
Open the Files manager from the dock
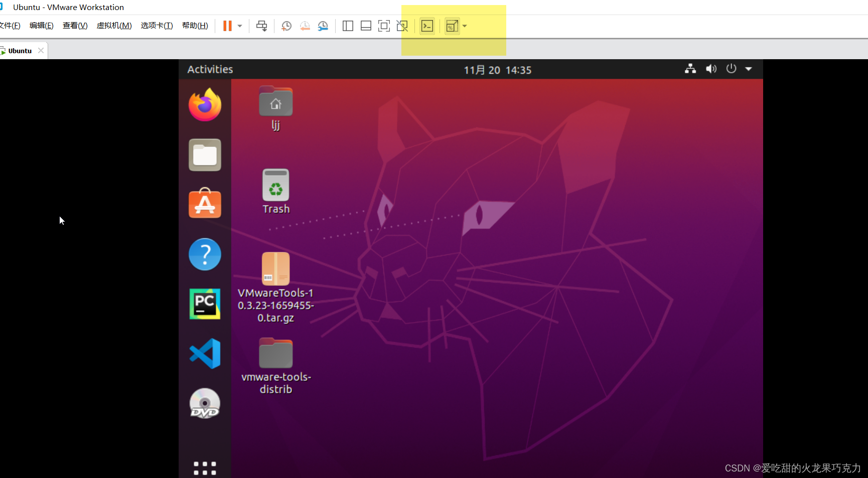click(x=205, y=155)
